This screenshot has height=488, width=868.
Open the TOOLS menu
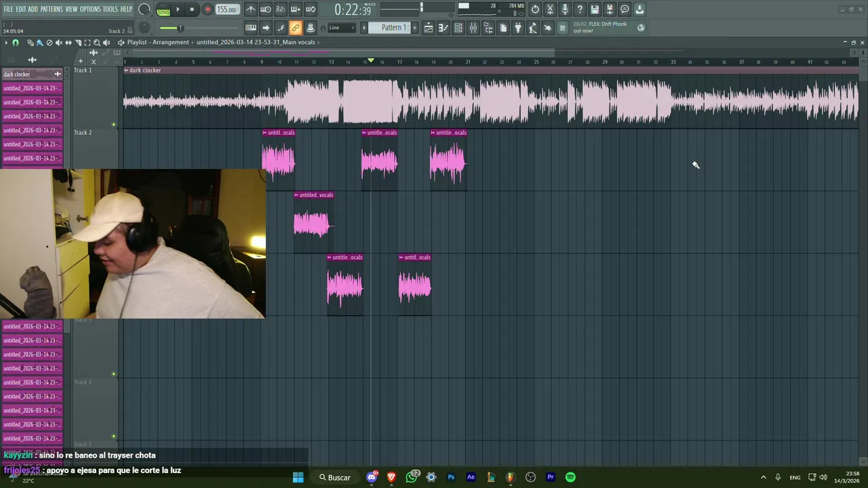110,9
